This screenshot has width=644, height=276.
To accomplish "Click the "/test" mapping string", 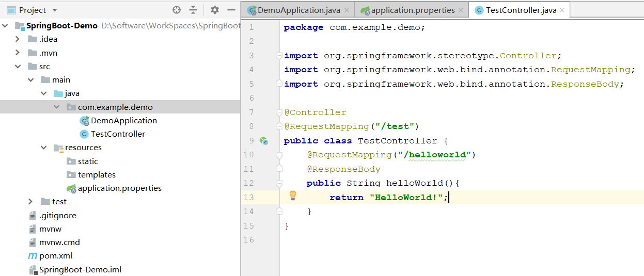I will pos(394,126).
